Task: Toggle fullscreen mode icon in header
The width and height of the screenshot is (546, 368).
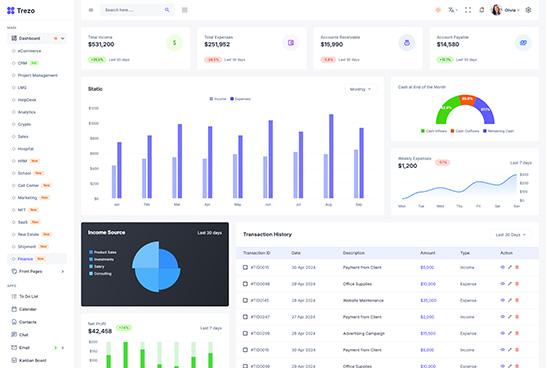Action: click(x=468, y=10)
